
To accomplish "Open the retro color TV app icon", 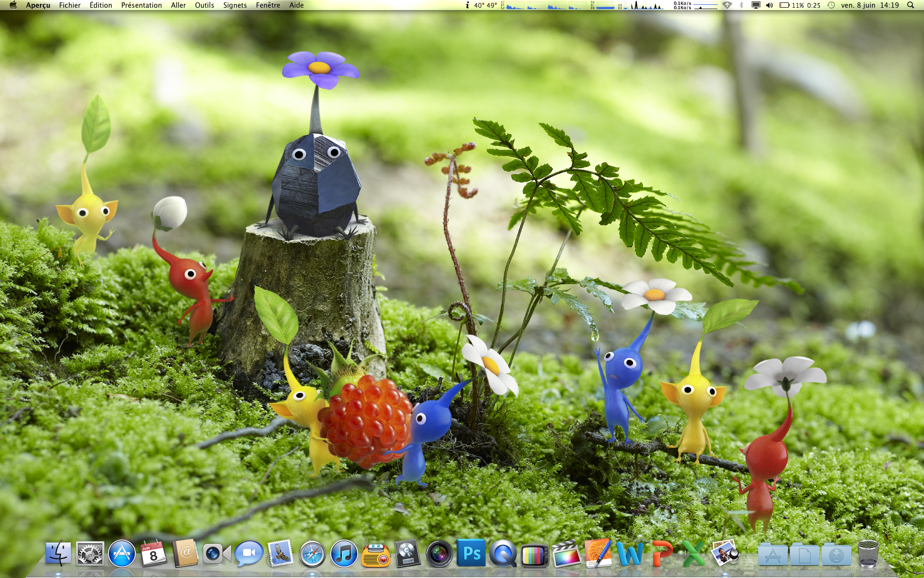I will pyautogui.click(x=535, y=555).
